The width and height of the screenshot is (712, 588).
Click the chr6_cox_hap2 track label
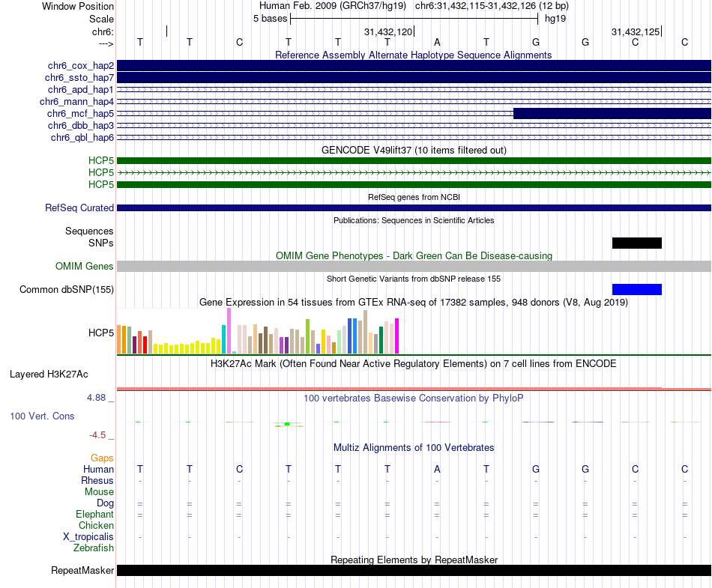pos(80,66)
